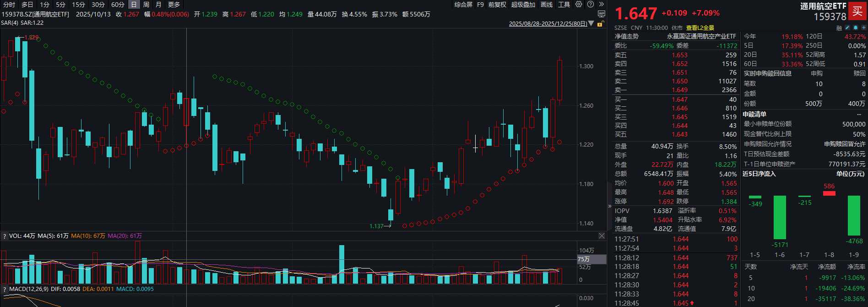Open the 工具 tools menu
Screen dimensions: 868x307
pos(564,5)
